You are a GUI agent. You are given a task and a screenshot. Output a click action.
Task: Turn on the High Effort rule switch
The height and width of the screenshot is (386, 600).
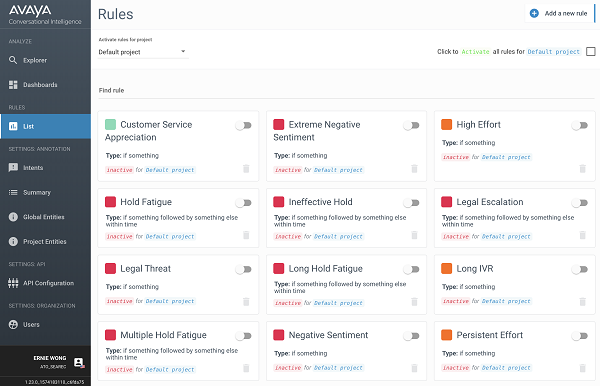click(580, 125)
